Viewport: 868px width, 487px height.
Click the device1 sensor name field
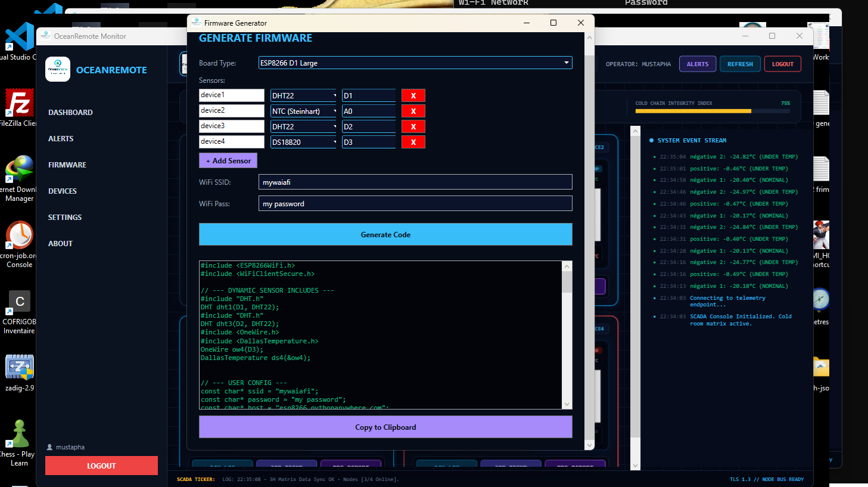click(x=231, y=95)
